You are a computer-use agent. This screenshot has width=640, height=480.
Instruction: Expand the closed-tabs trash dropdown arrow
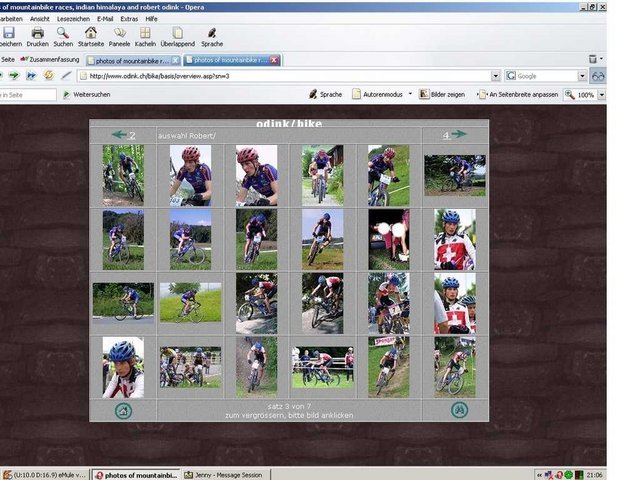[601, 59]
